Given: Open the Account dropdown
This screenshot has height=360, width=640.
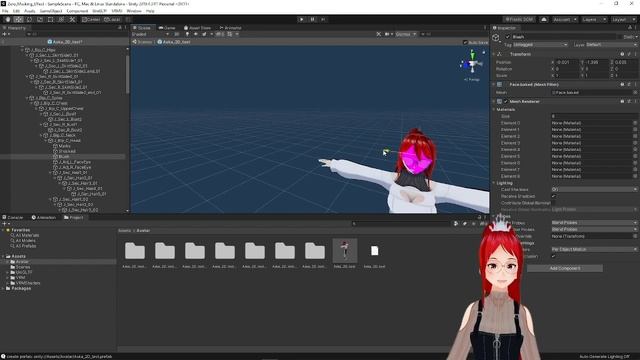Looking at the screenshot, I should [565, 19].
